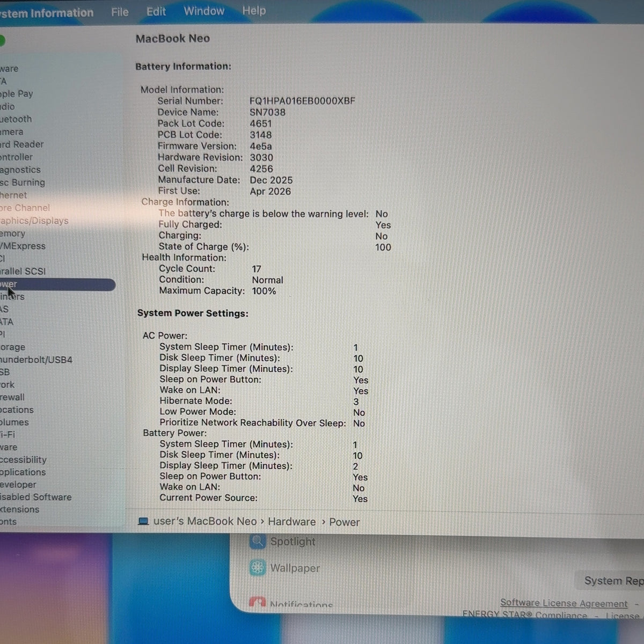Select Controller in the sidebar
Image resolution: width=644 pixels, height=644 pixels.
(x=17, y=157)
